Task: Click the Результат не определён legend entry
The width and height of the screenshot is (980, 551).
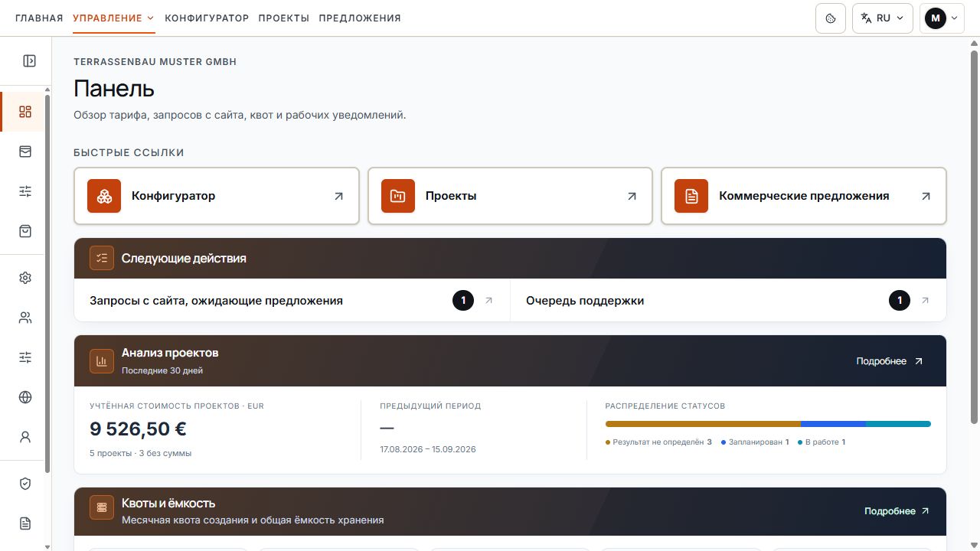Action: pos(658,442)
